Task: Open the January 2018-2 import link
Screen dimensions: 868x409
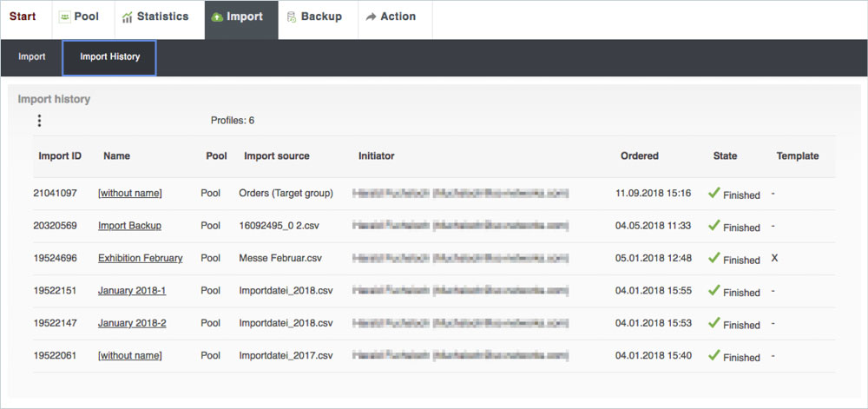Action: (x=132, y=323)
